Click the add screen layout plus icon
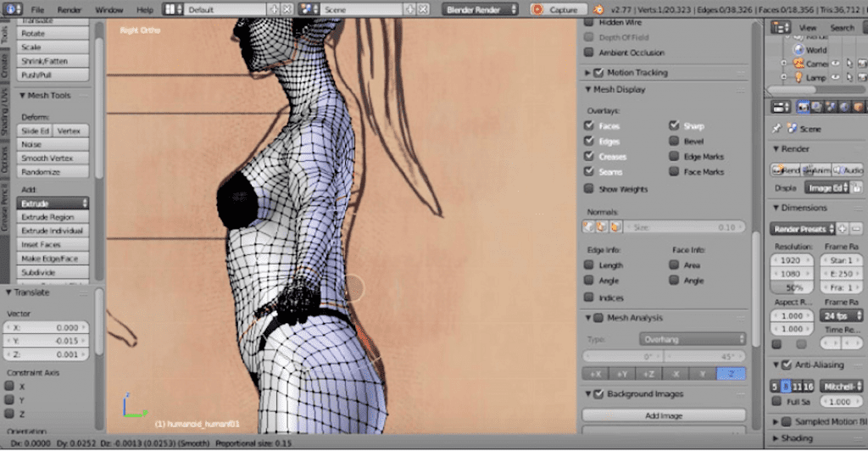The image size is (868, 451). click(275, 9)
